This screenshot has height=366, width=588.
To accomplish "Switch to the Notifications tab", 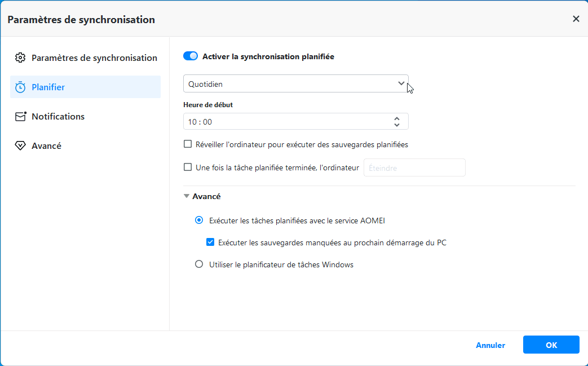I will [58, 116].
